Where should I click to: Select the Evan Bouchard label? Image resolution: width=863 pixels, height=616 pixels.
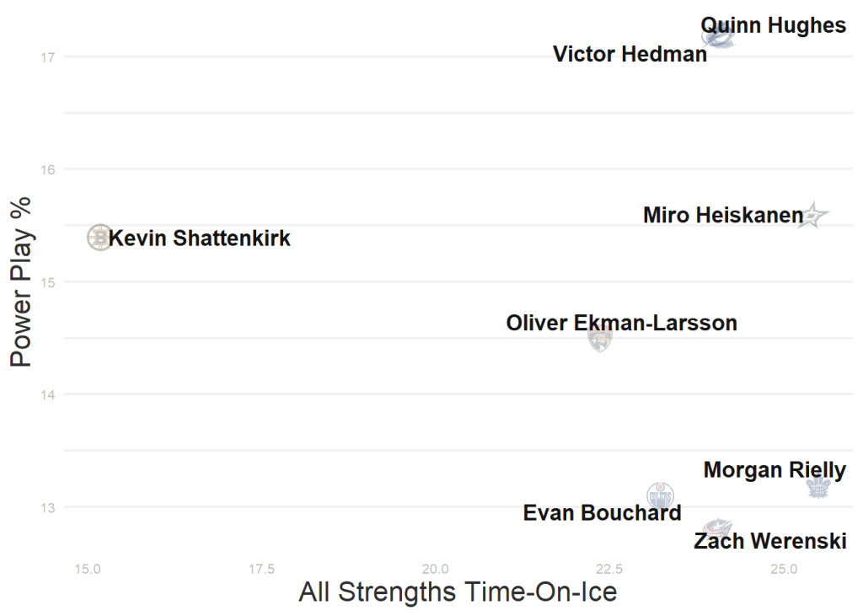[x=602, y=512]
